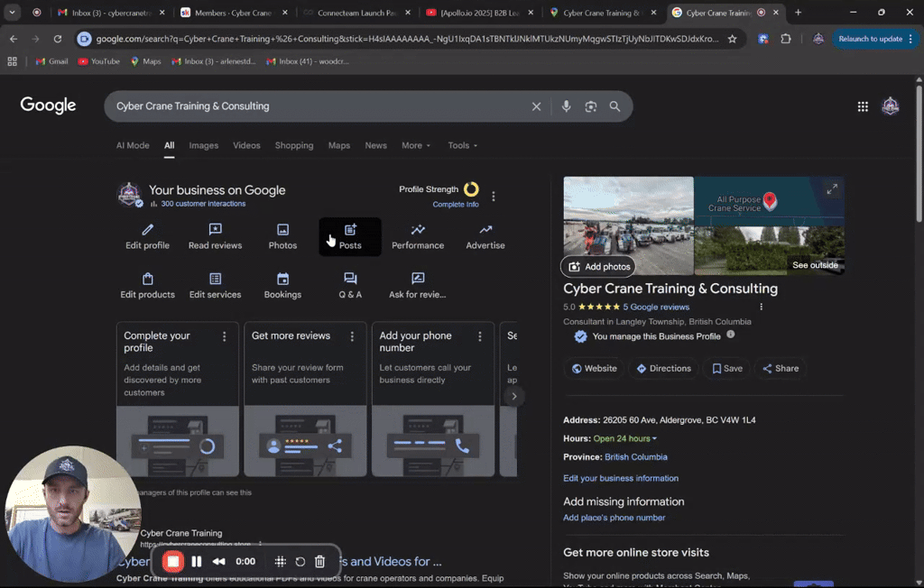Viewport: 924px width, 588px height.
Task: Open Edit your business information link
Action: pyautogui.click(x=621, y=478)
